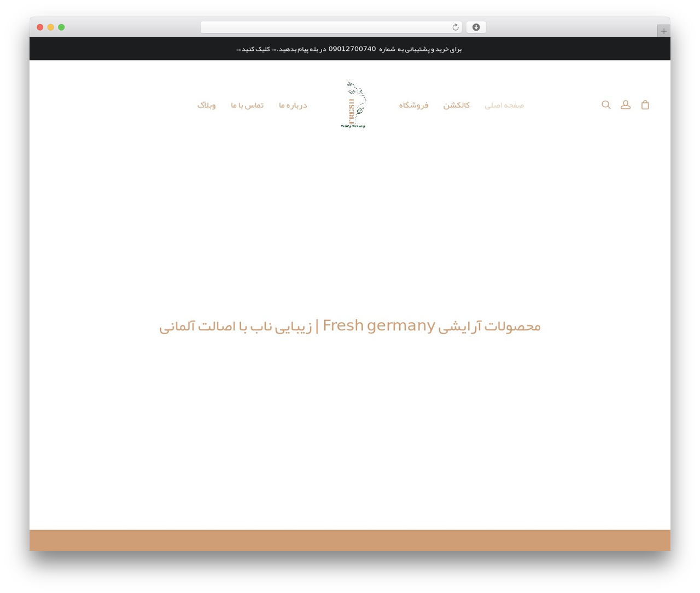Open the shopping bag cart icon
The image size is (700, 593).
point(645,104)
